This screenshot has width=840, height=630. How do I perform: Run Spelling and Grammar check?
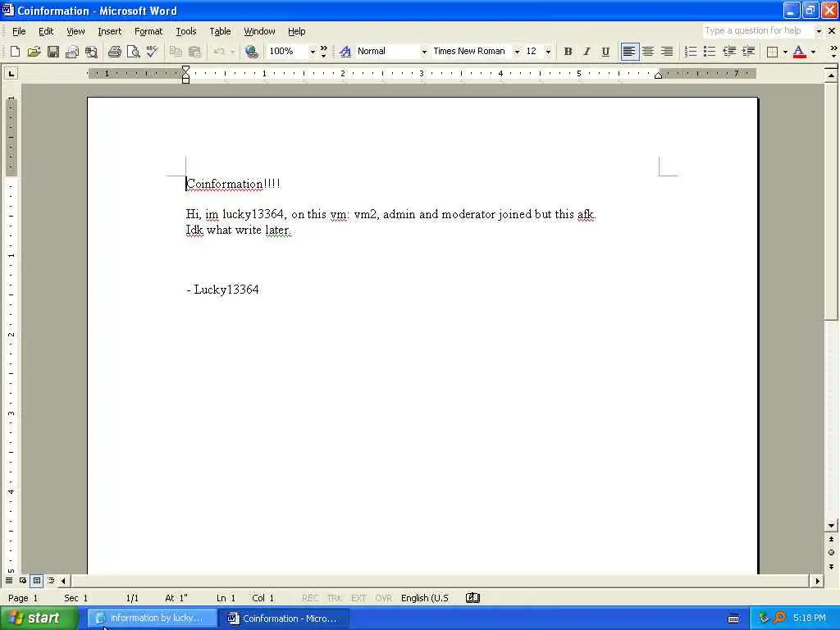coord(152,52)
